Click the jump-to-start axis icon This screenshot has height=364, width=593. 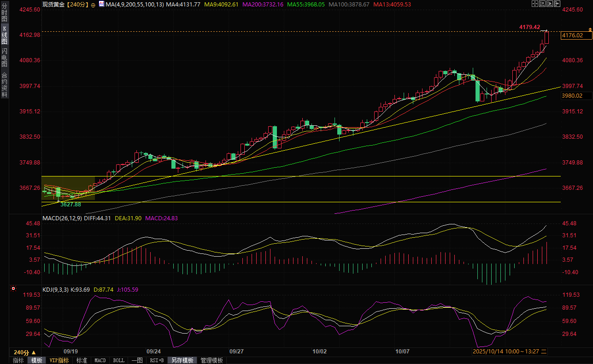(x=542, y=4)
